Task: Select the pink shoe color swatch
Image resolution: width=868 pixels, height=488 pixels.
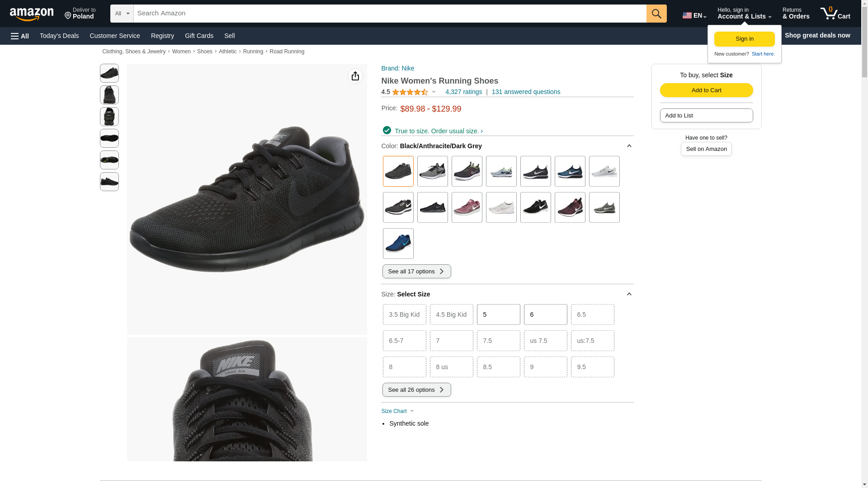Action: [467, 207]
